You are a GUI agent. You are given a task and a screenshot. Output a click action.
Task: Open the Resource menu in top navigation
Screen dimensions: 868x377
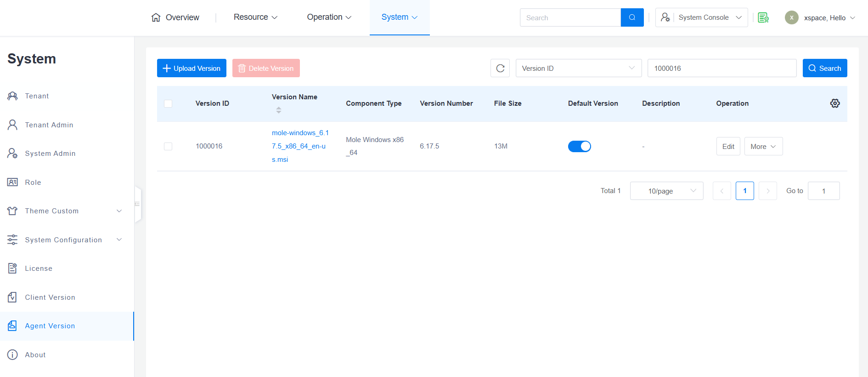[255, 17]
